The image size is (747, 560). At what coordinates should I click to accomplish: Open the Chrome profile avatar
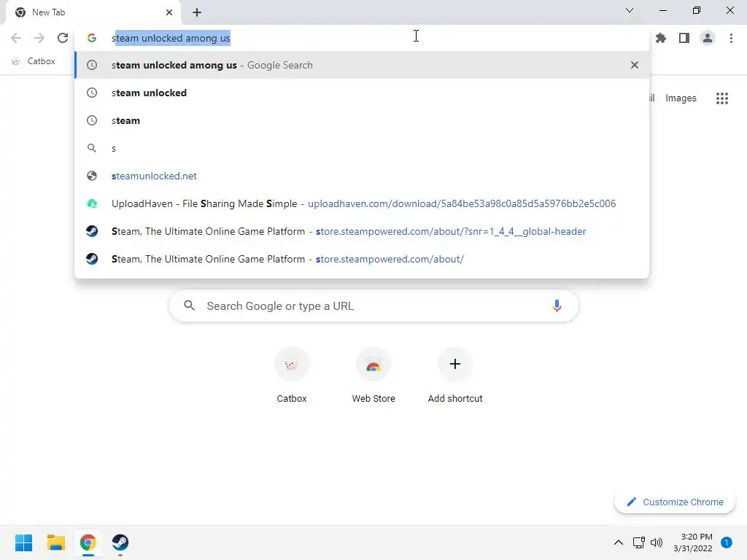click(708, 38)
